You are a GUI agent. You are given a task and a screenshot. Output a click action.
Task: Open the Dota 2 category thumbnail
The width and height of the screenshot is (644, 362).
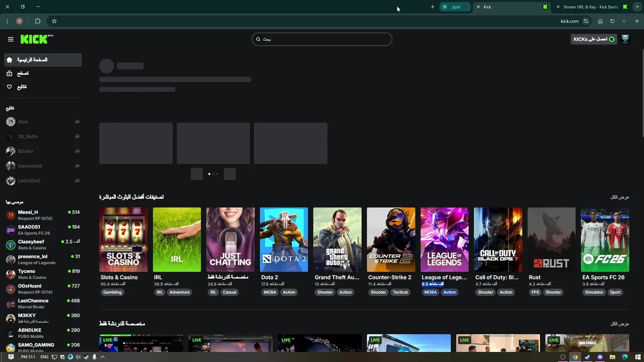284,240
